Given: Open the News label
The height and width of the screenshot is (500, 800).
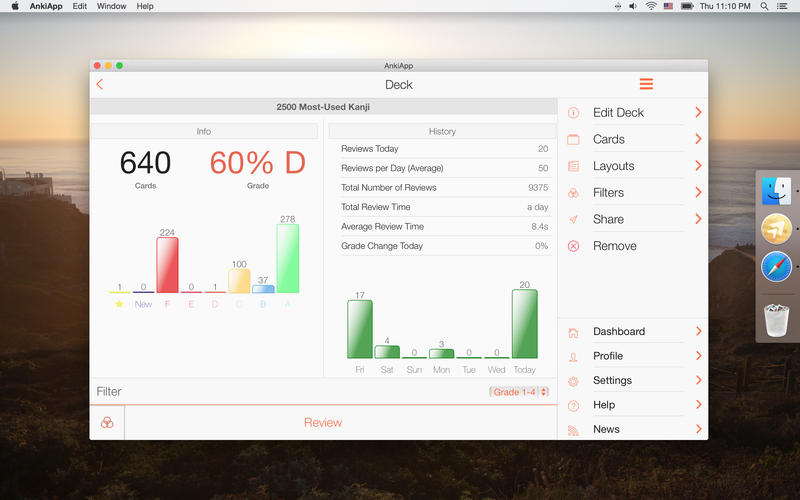Looking at the screenshot, I should click(x=606, y=430).
